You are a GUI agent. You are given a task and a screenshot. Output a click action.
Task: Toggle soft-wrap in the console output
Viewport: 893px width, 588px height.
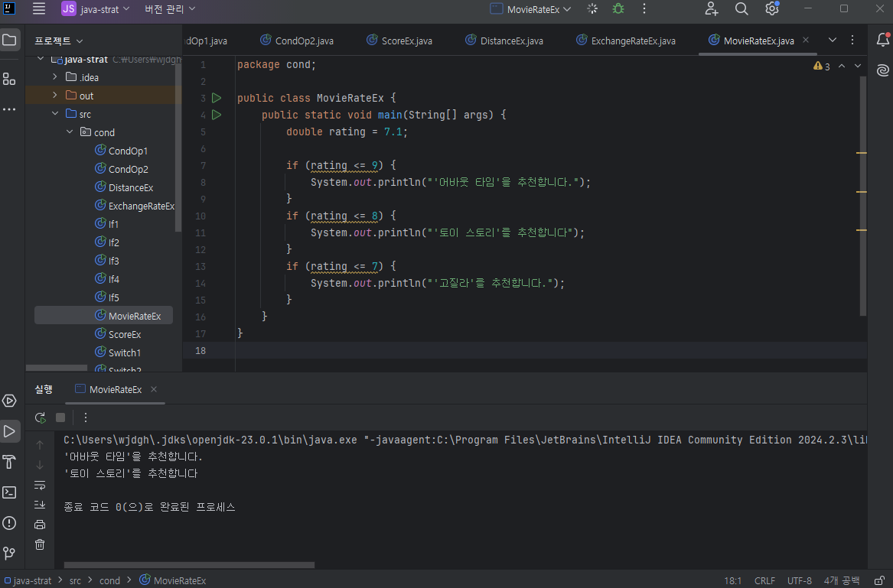coord(40,485)
